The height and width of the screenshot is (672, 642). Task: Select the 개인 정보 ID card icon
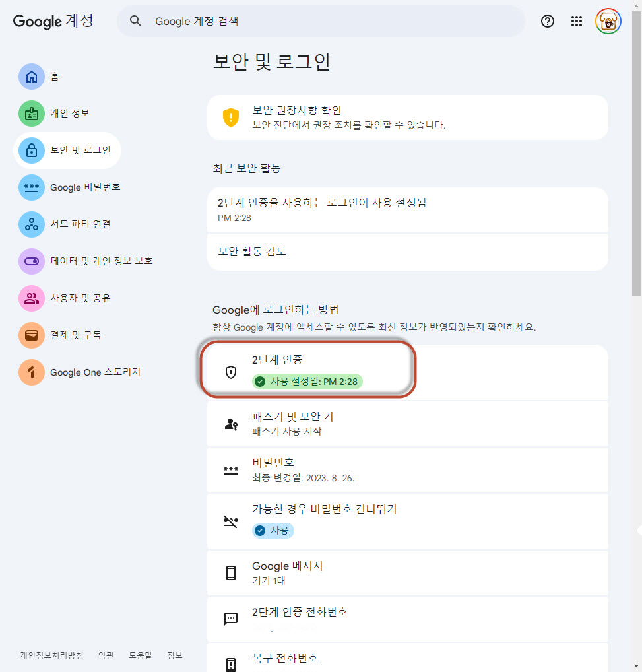31,114
